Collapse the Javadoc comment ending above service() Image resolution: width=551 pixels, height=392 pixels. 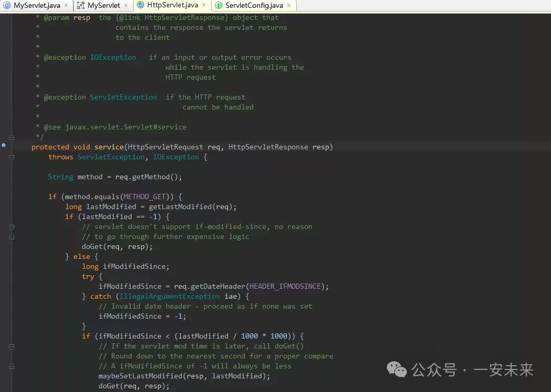coord(12,137)
